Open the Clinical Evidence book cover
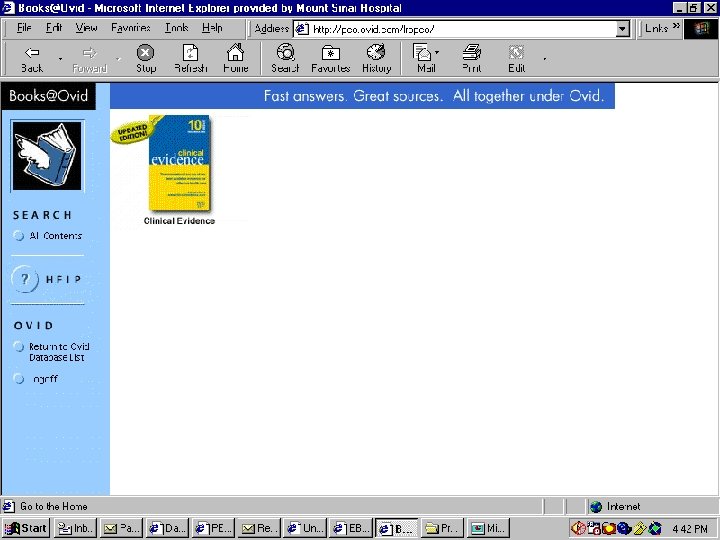The height and width of the screenshot is (540, 720). tap(179, 164)
